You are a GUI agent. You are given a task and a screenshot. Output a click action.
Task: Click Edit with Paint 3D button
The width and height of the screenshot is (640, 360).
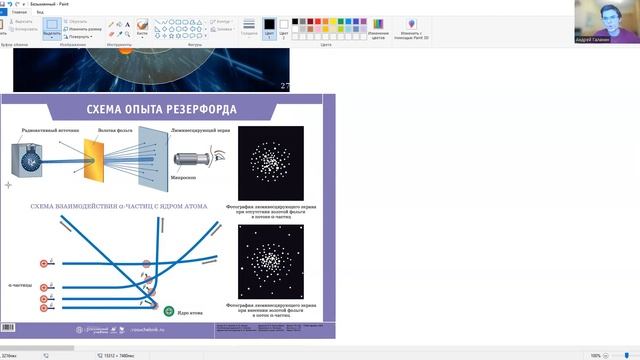point(411,29)
